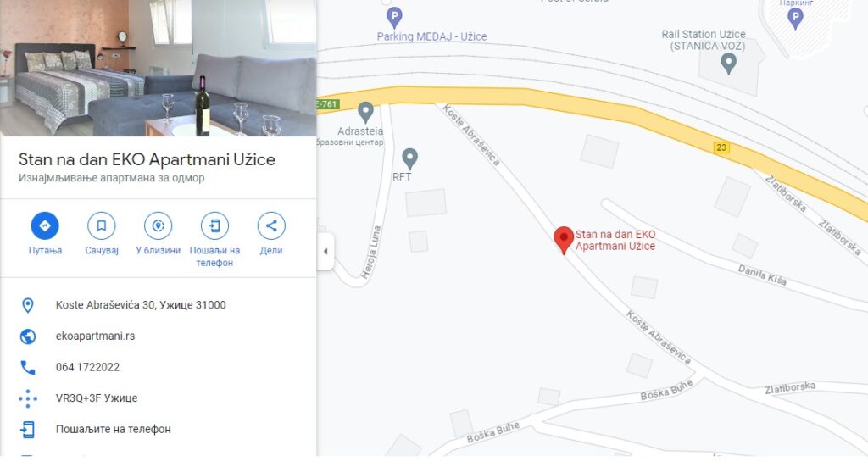Collapse the side panel arrow
Viewport: 868px width, 467px height.
click(x=325, y=251)
